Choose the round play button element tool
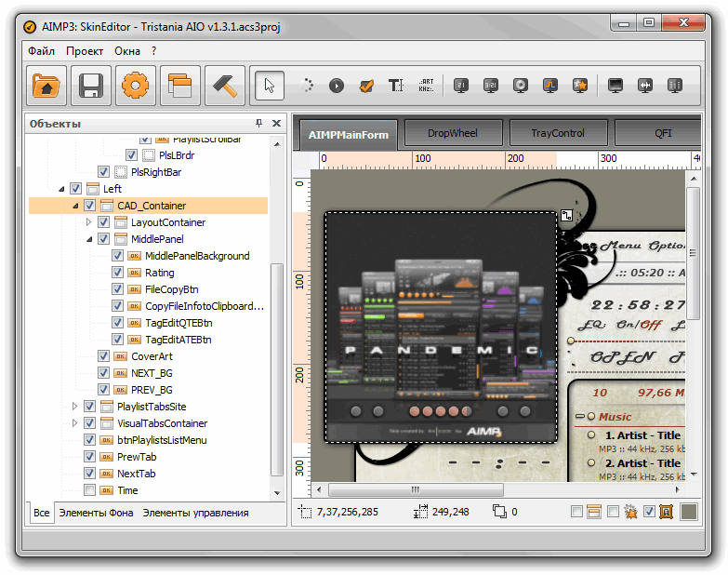728x575 pixels. pos(337,86)
